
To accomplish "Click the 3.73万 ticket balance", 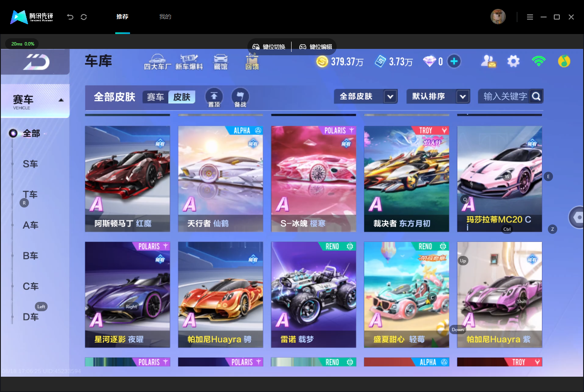I will click(401, 62).
